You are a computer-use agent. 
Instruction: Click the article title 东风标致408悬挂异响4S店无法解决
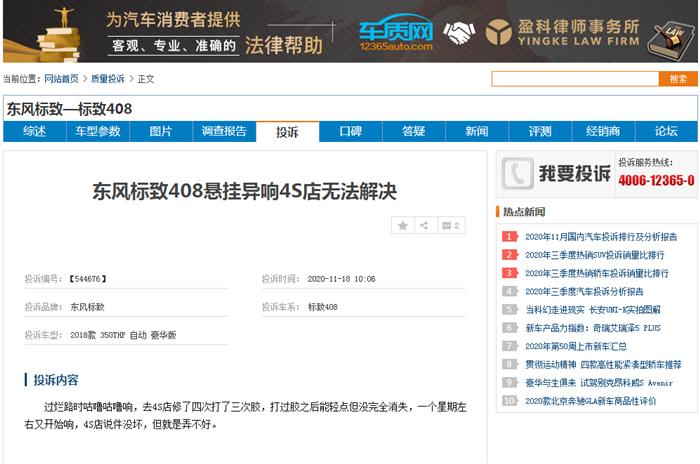[x=245, y=192]
